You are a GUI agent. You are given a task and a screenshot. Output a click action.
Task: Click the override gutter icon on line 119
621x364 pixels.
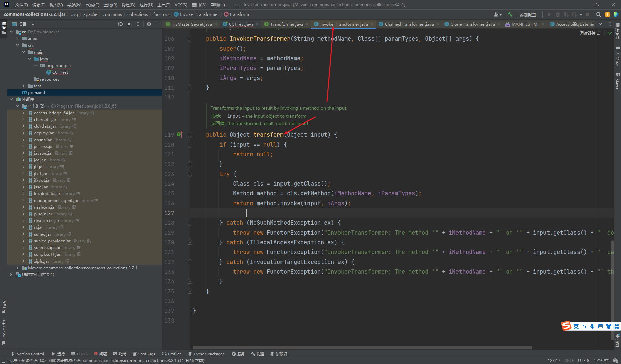pyautogui.click(x=180, y=134)
